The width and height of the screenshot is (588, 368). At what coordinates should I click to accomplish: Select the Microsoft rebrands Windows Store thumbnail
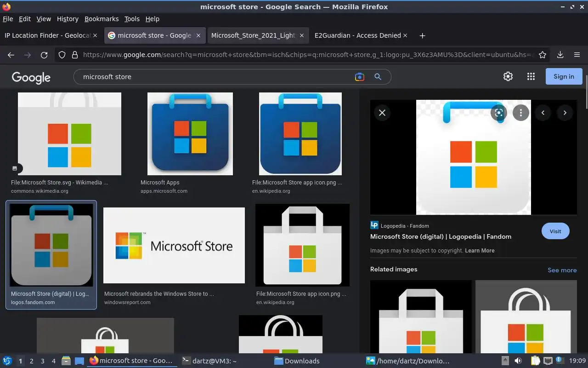point(174,245)
